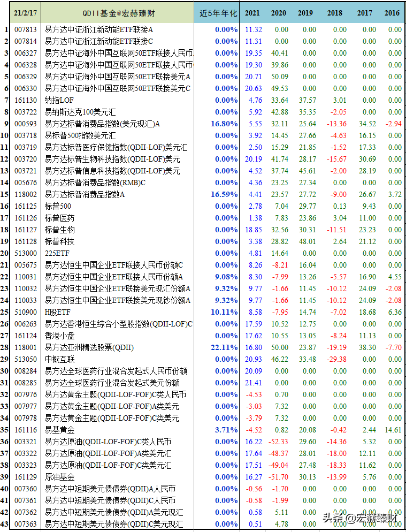Select the 10.11% annualized return cell
This screenshot has width=406, height=532.
click(x=224, y=312)
